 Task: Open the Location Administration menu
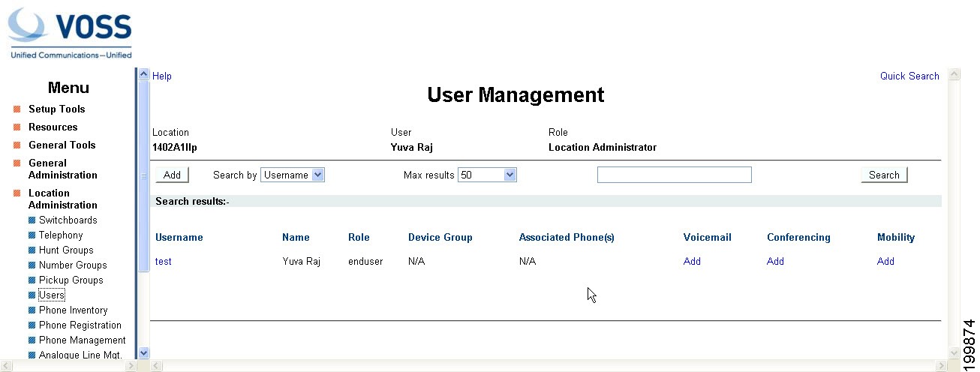coord(63,199)
